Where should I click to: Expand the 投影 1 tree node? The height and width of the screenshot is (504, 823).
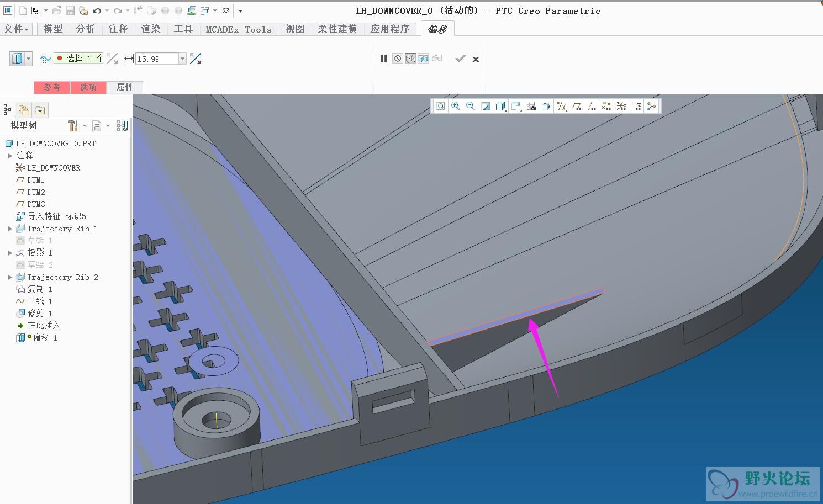pos(10,253)
